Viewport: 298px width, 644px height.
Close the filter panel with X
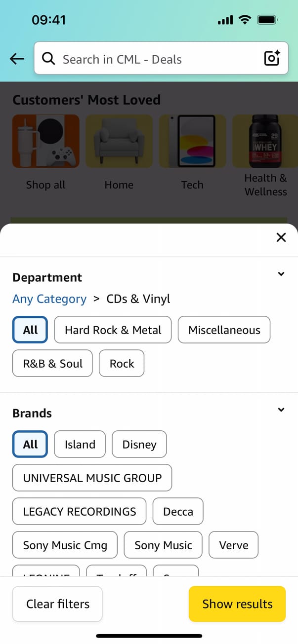pyautogui.click(x=281, y=237)
